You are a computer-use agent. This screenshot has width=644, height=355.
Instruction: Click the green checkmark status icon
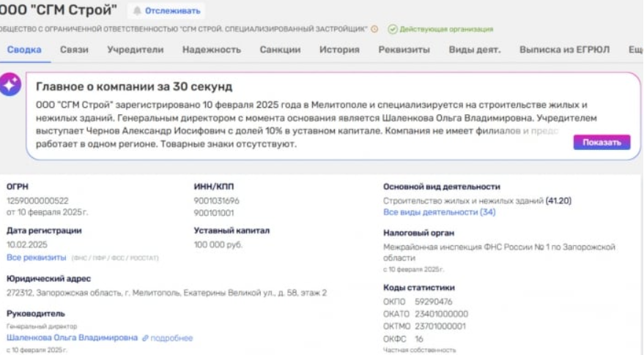(x=393, y=29)
